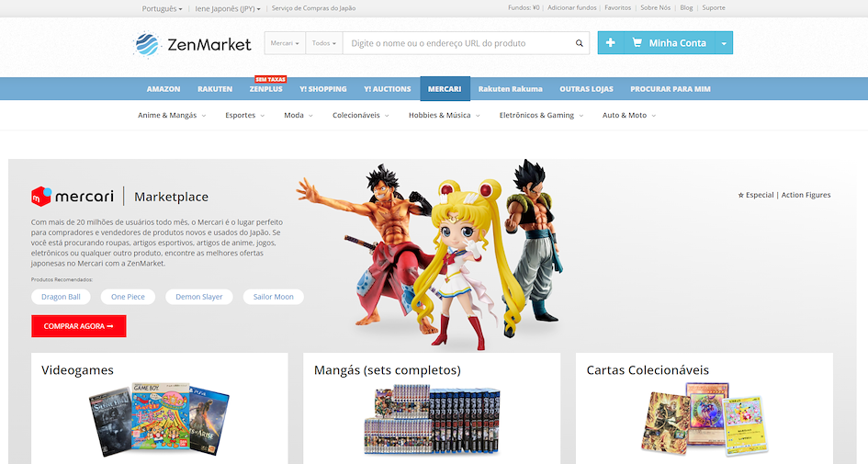Select the Dragon Ball recommendation
Viewport: 868px width, 464px height.
click(x=61, y=297)
